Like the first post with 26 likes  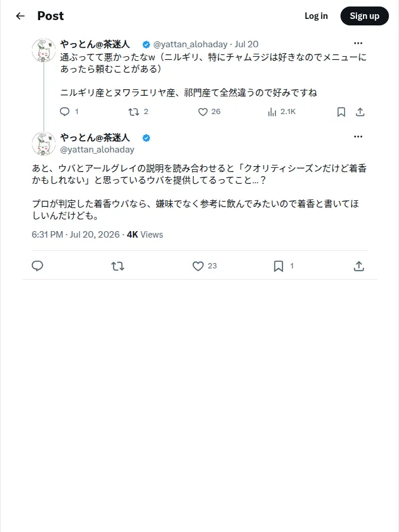(x=209, y=112)
